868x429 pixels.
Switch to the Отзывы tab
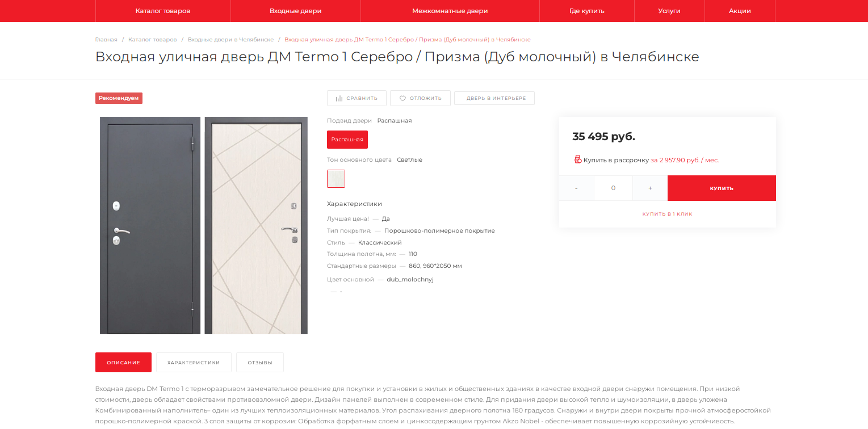tap(260, 362)
